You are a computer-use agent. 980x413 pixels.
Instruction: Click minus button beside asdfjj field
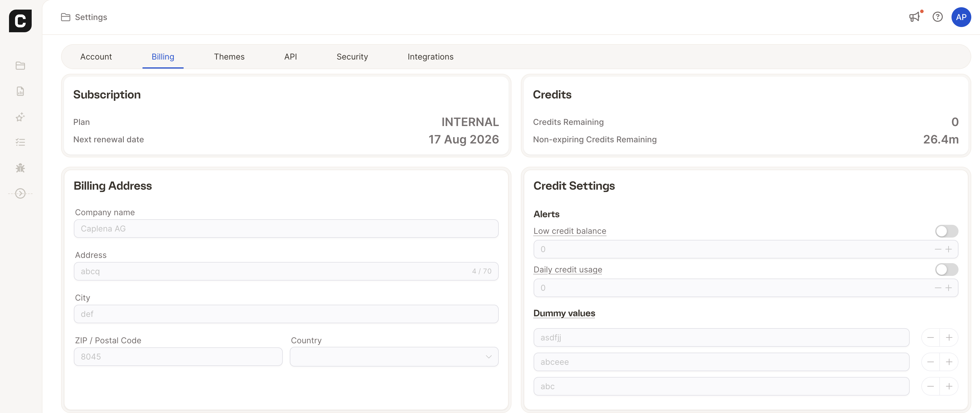point(931,338)
